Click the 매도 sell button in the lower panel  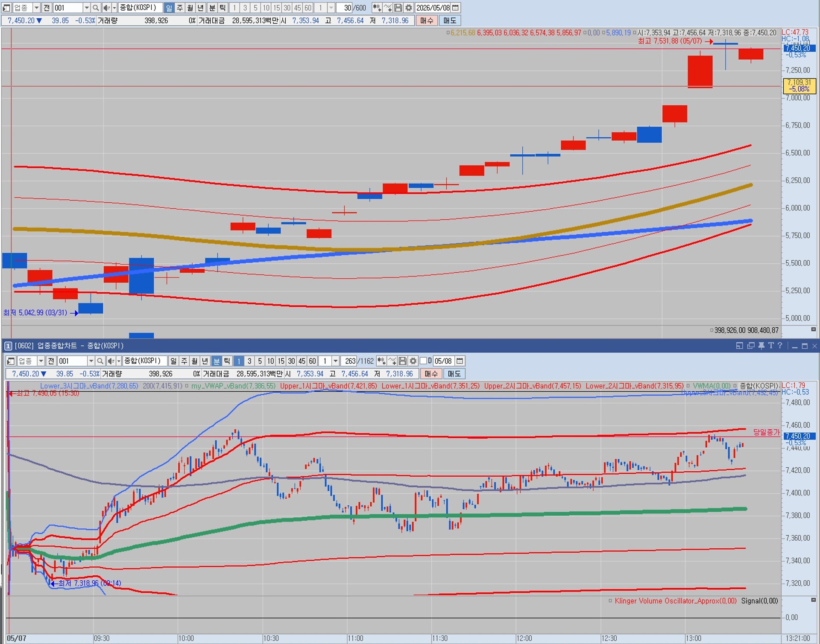click(x=454, y=374)
